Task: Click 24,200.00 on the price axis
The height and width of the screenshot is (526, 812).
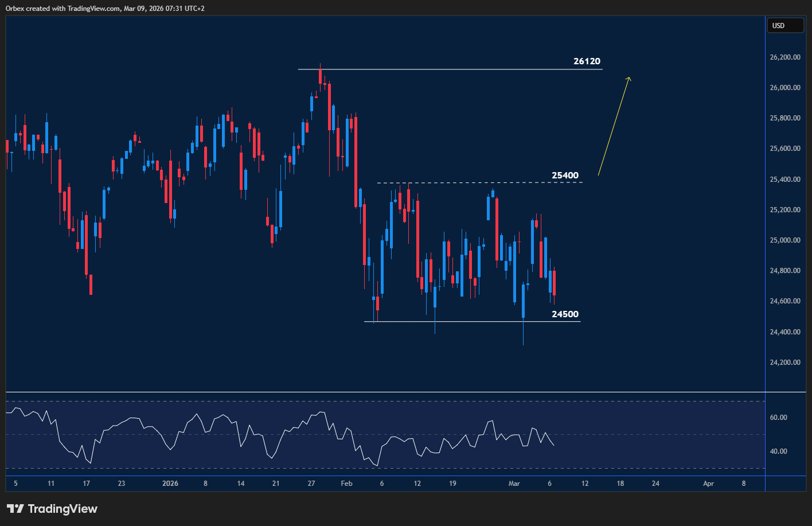Action: [x=785, y=363]
